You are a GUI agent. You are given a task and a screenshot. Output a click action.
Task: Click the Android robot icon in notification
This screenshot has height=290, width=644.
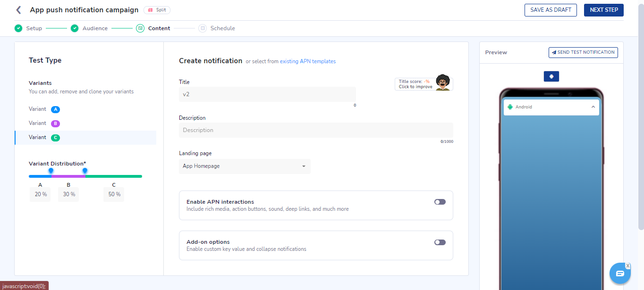pyautogui.click(x=510, y=107)
